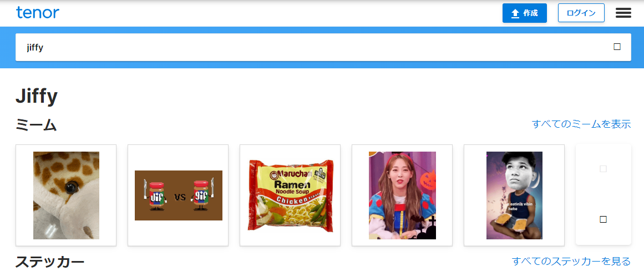This screenshot has height=276, width=644.
Task: Click the ミーム section heading
Action: 36,125
